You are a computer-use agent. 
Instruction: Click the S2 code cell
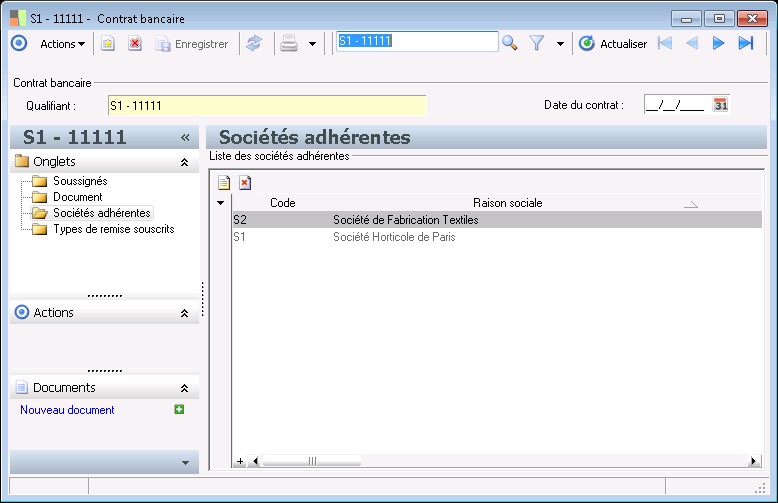[x=240, y=220]
